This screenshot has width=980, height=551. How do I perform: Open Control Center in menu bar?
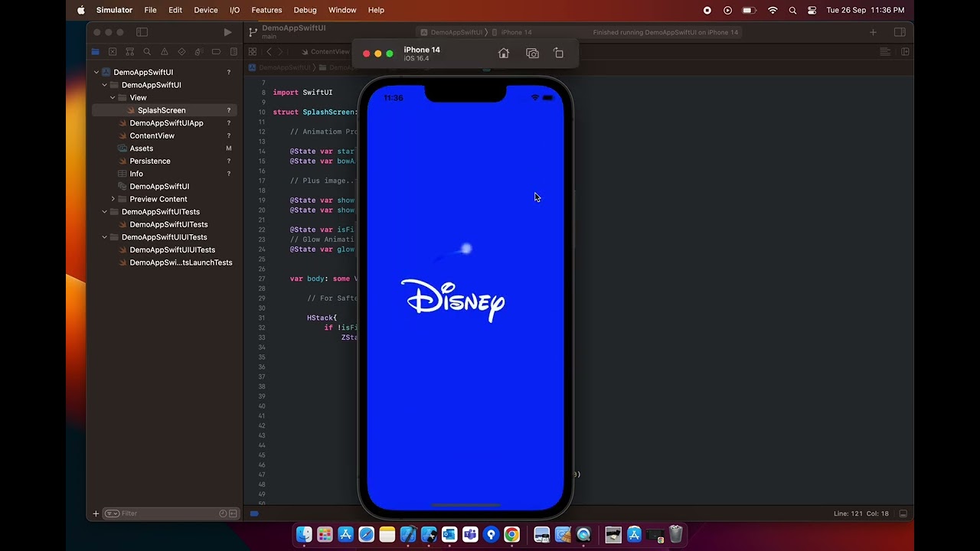click(812, 10)
